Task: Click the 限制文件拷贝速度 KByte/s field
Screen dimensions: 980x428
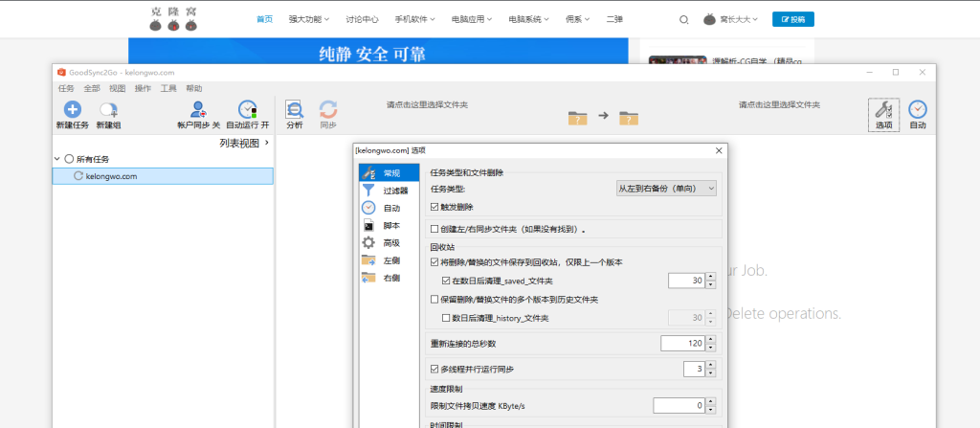Action: (x=679, y=406)
